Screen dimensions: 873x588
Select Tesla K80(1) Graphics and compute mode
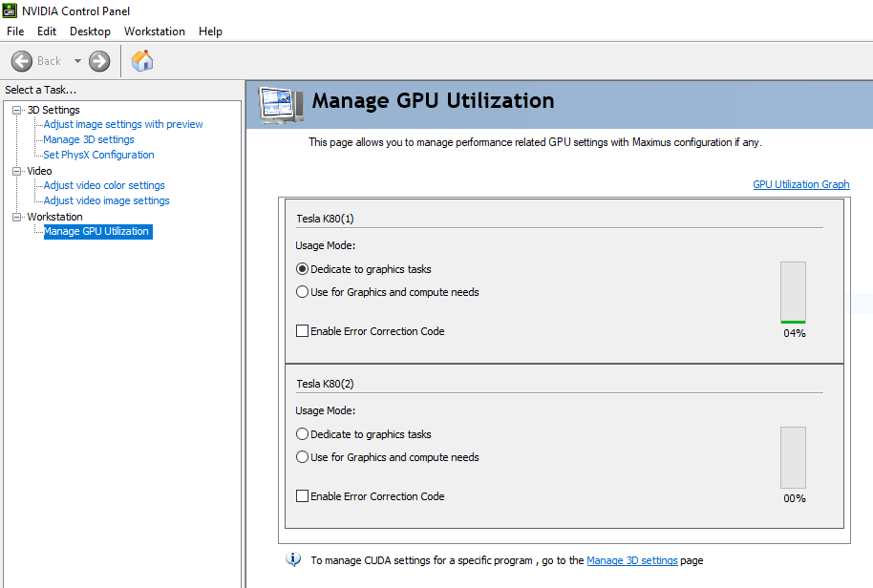click(303, 292)
